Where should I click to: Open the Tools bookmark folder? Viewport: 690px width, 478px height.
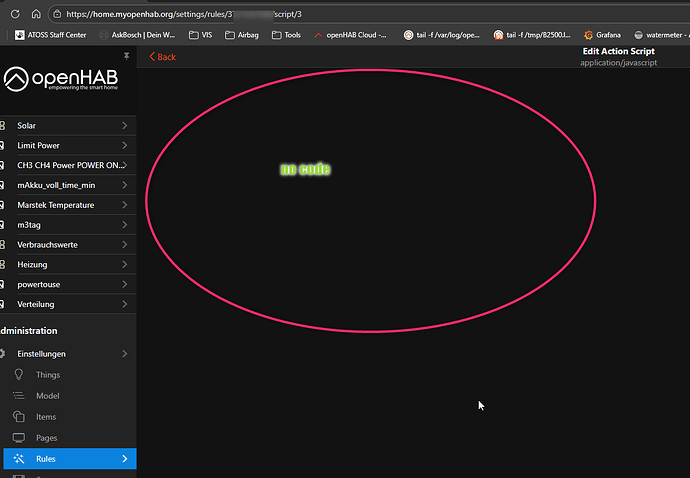click(x=285, y=35)
